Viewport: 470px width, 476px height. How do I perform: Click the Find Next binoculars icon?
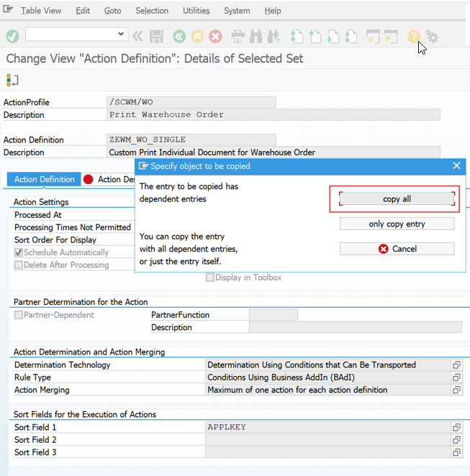(274, 37)
